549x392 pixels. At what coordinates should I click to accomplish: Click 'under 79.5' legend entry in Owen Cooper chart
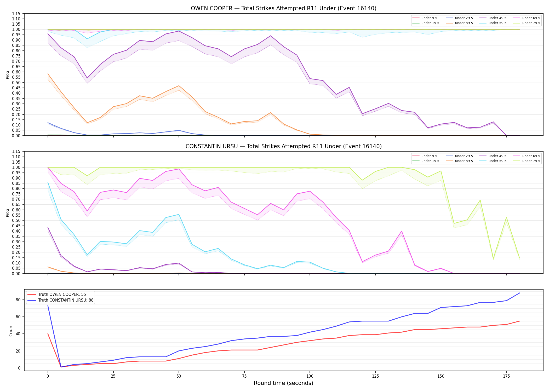(527, 23)
